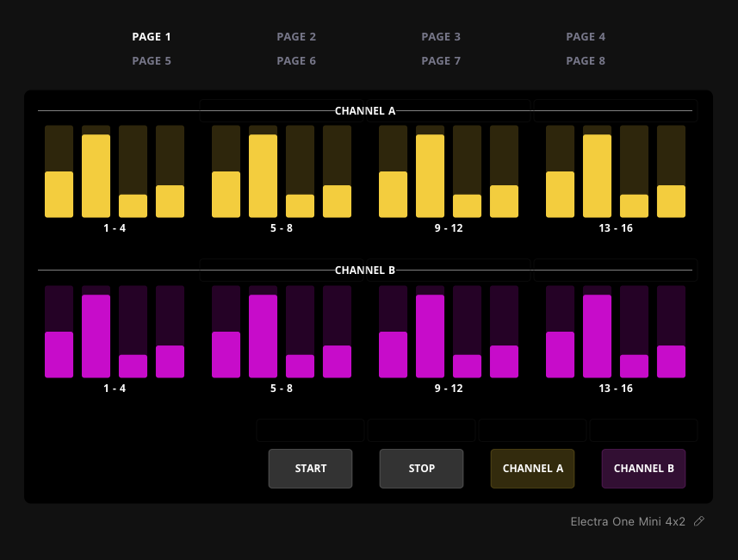Image resolution: width=738 pixels, height=560 pixels.
Task: Toggle the yellow CHANNEL A button
Action: click(x=532, y=469)
